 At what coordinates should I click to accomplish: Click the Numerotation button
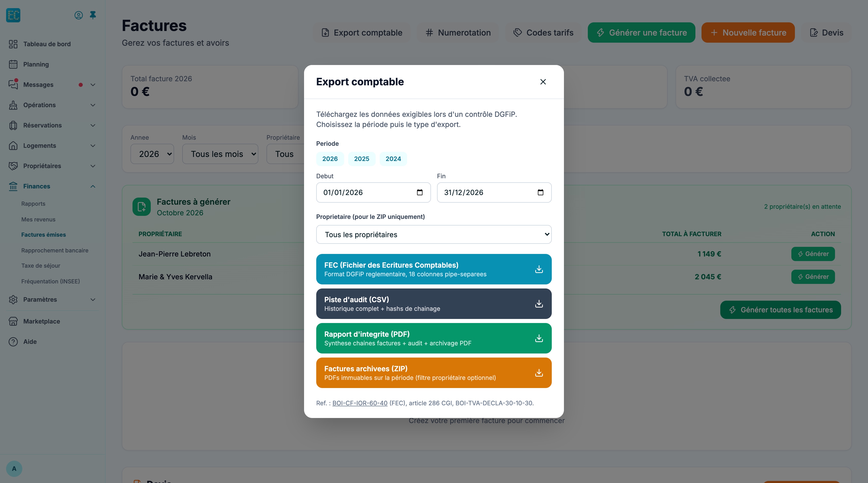(x=458, y=33)
